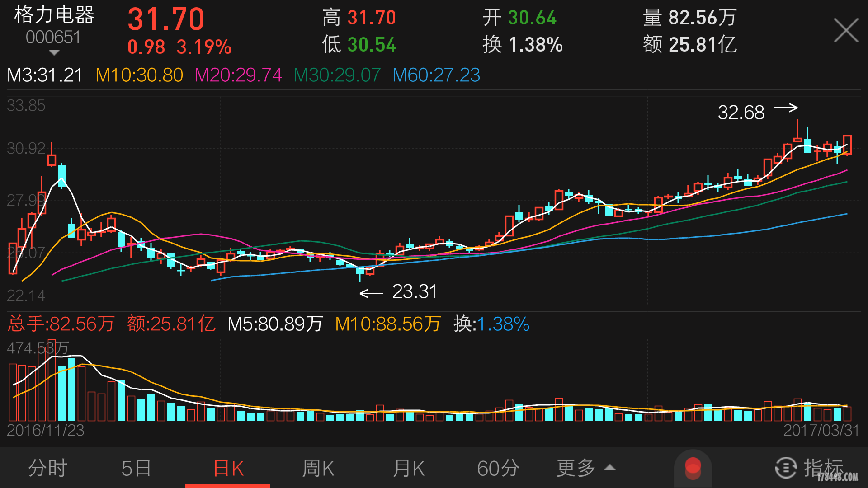Tap the 30.92 price axis label

[x=26, y=148]
